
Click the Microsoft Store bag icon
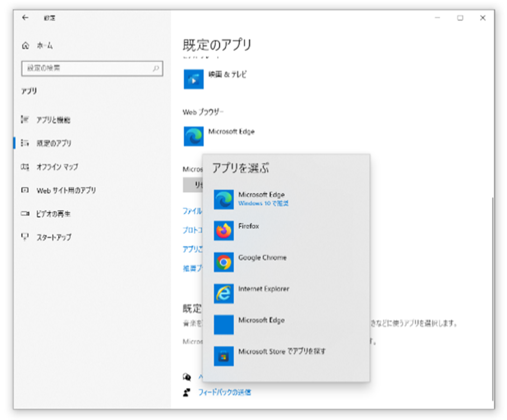pyautogui.click(x=224, y=356)
